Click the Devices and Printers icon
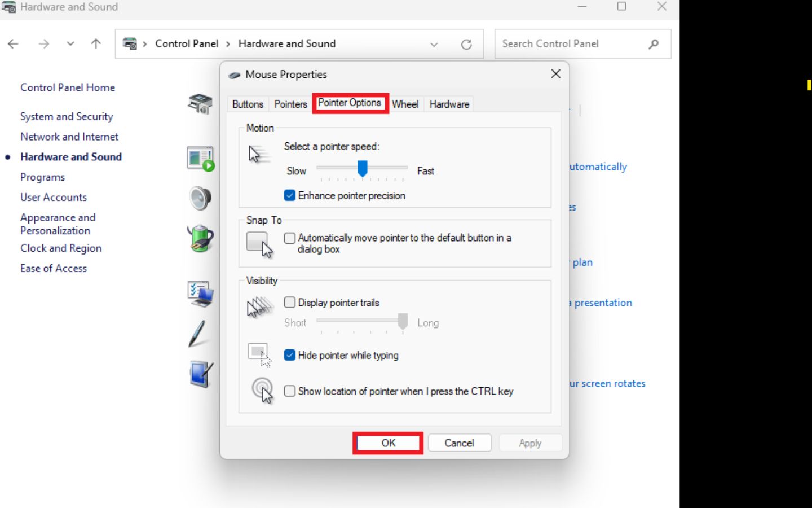812x508 pixels. (x=200, y=104)
